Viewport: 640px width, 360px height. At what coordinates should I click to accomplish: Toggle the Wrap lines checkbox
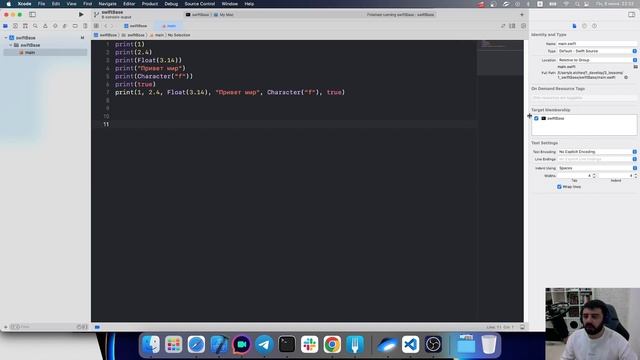click(x=559, y=187)
